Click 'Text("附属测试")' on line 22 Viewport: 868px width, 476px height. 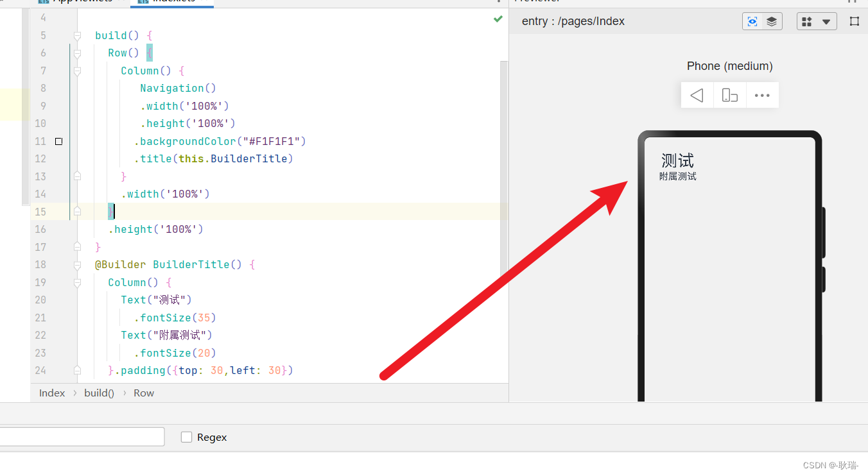[166, 335]
